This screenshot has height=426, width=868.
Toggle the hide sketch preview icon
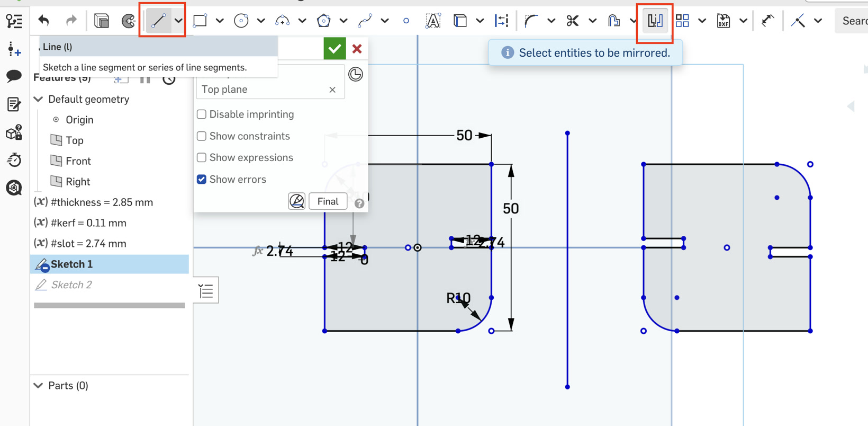(x=297, y=201)
